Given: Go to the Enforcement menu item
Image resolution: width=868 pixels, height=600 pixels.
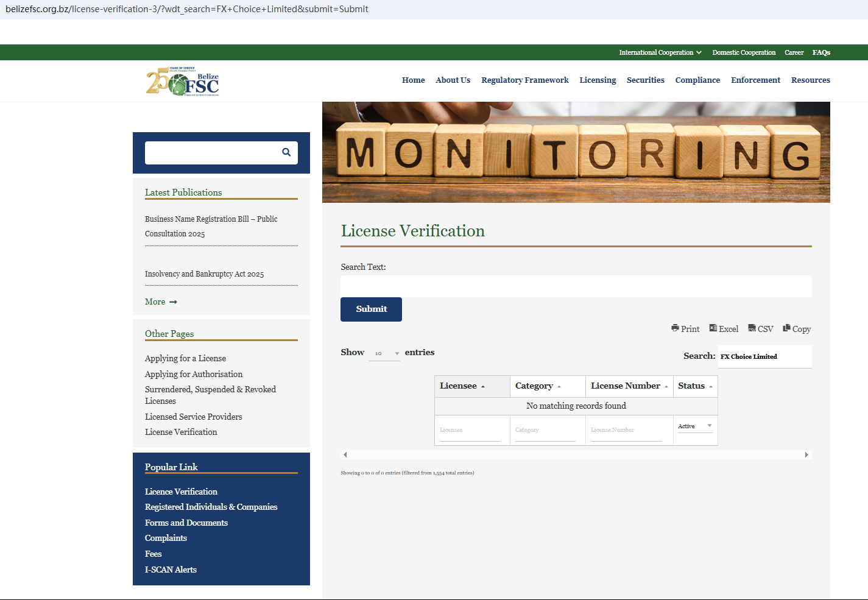Looking at the screenshot, I should pyautogui.click(x=755, y=80).
